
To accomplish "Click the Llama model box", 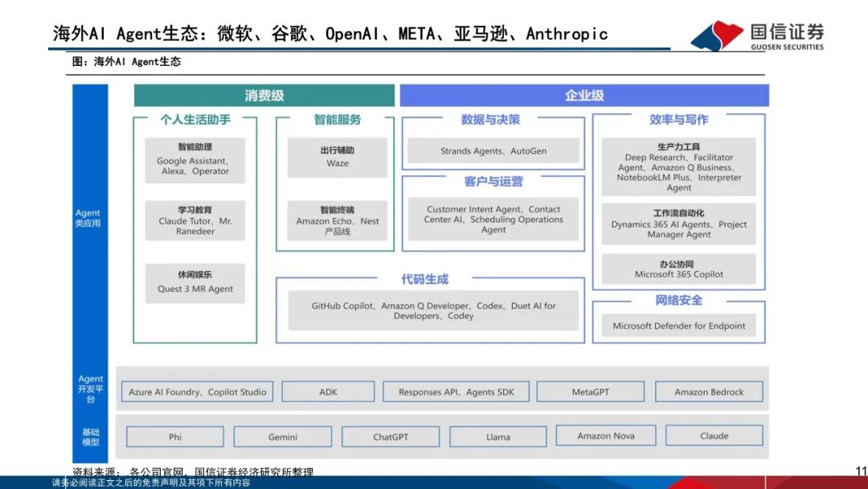I will pos(497,437).
